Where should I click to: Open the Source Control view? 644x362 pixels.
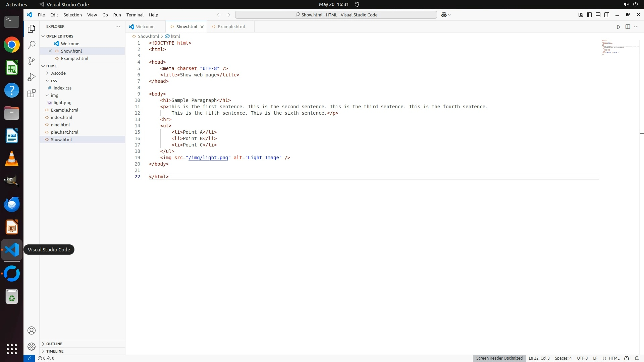tap(32, 61)
